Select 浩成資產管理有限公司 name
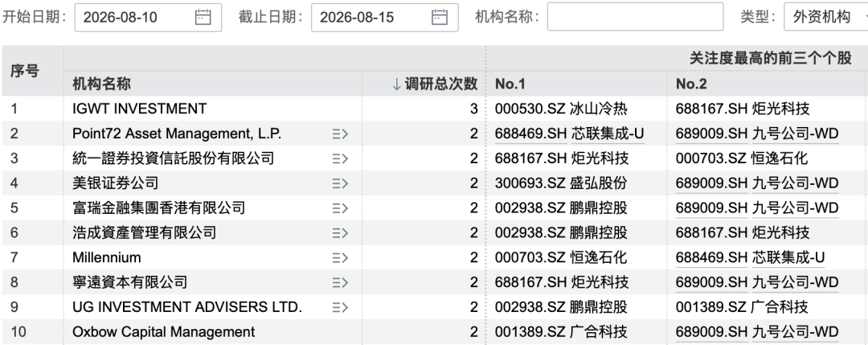This screenshot has height=345, width=868. click(x=145, y=232)
